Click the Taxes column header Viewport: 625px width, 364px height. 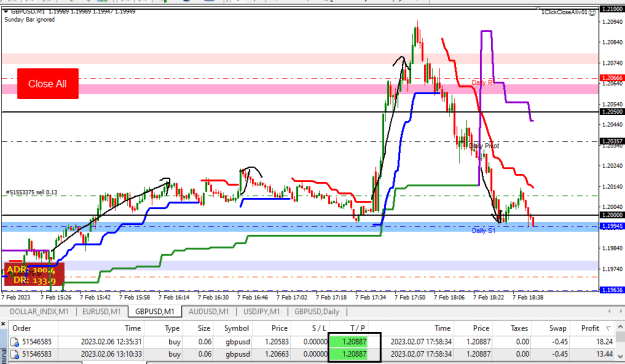click(x=519, y=328)
